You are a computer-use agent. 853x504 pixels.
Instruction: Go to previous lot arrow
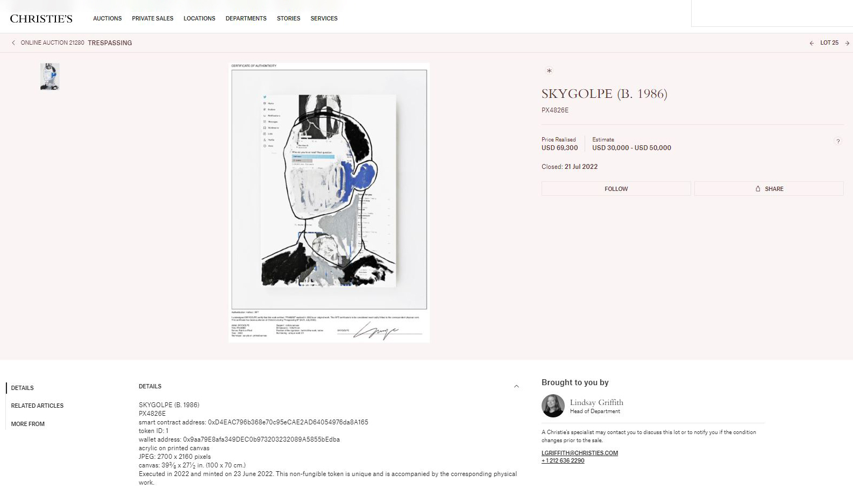pos(812,43)
